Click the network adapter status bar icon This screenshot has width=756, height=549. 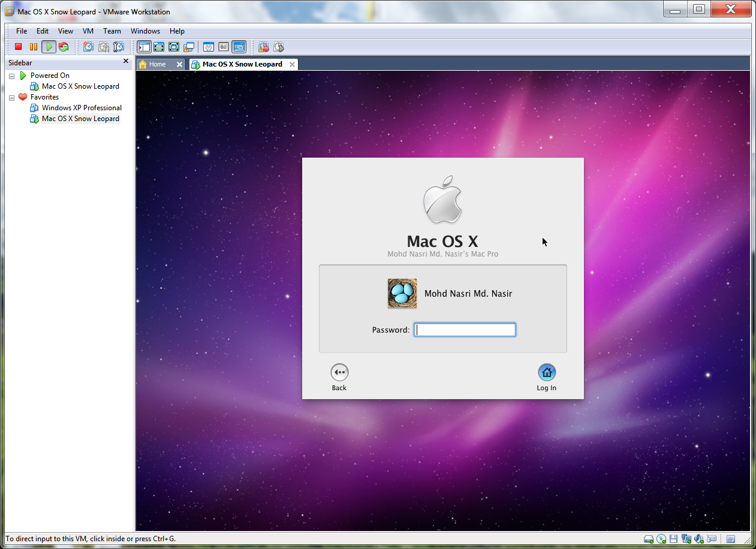[686, 539]
